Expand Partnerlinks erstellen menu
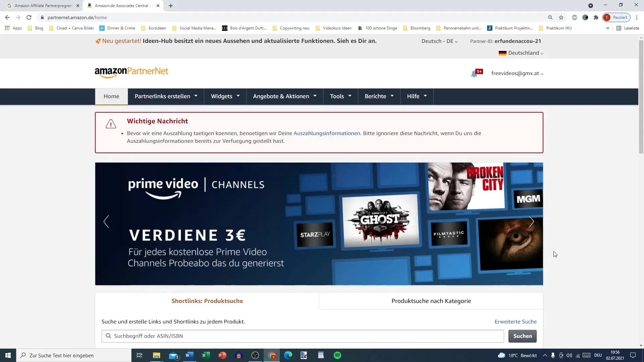Image resolution: width=644 pixels, height=362 pixels. pyautogui.click(x=166, y=97)
